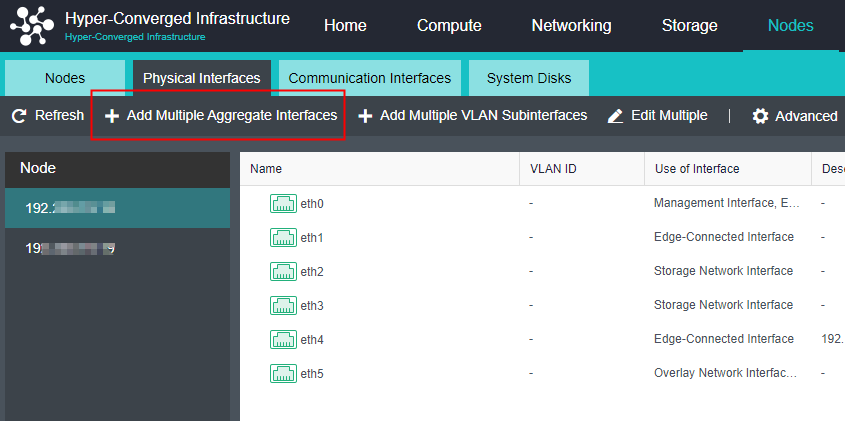This screenshot has width=845, height=421.
Task: Open the Compute menu
Action: (x=449, y=26)
